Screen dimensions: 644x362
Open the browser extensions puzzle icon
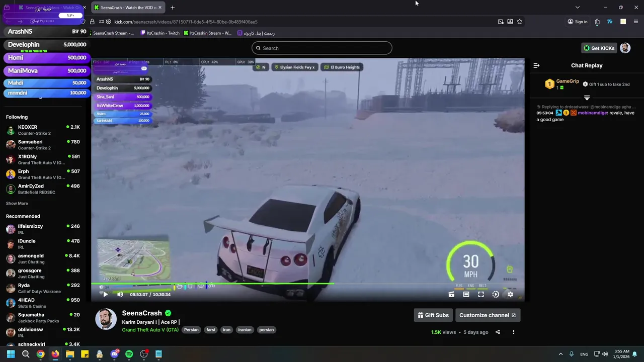tap(597, 22)
